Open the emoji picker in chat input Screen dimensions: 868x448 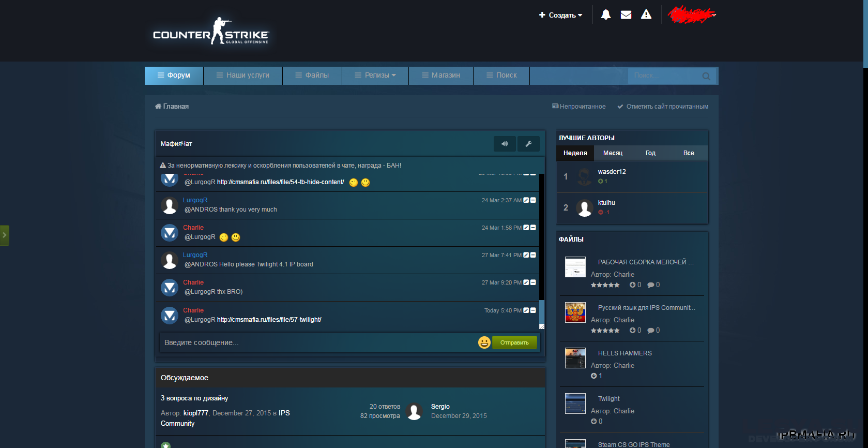[484, 342]
